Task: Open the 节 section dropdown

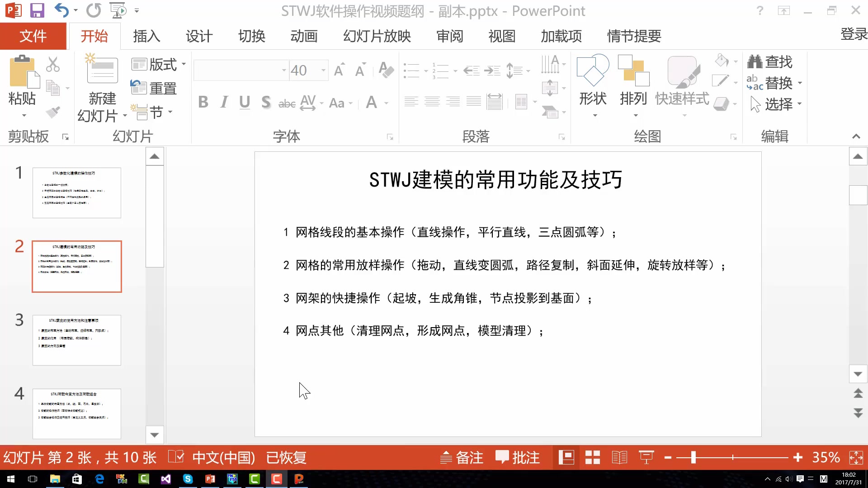Action: (152, 112)
